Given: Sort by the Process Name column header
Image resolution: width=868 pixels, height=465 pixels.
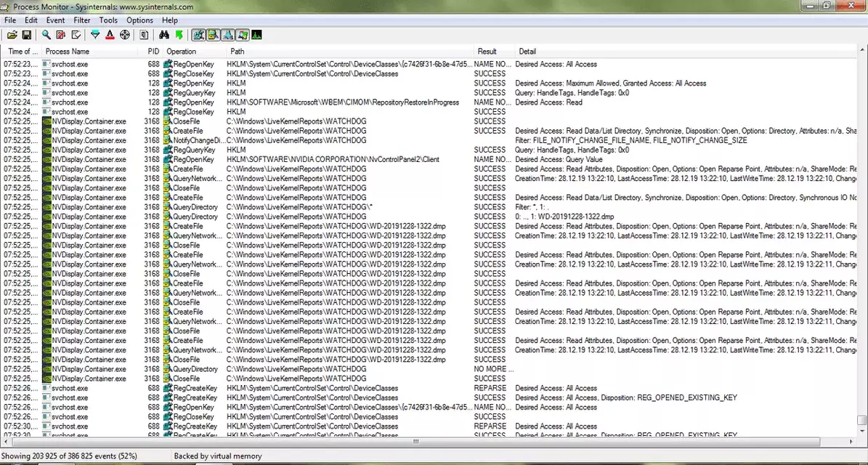Looking at the screenshot, I should tap(89, 52).
